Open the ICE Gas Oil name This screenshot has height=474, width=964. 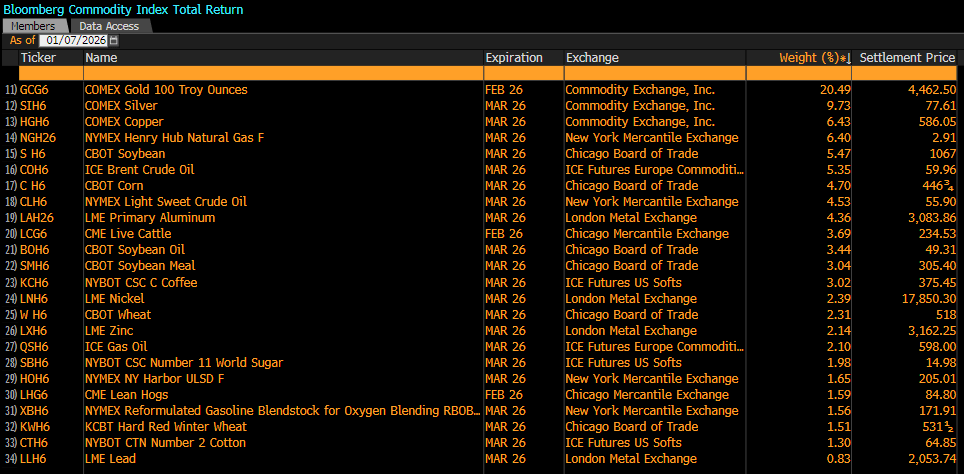click(x=116, y=347)
